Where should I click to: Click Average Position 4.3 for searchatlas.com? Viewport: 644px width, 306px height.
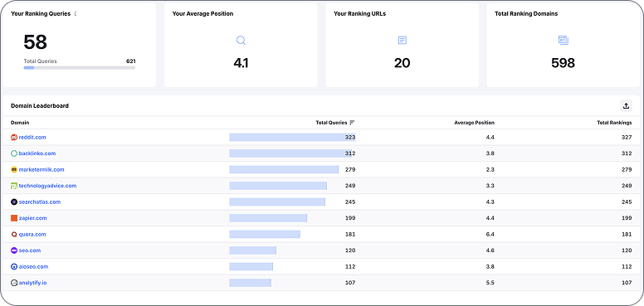click(490, 202)
